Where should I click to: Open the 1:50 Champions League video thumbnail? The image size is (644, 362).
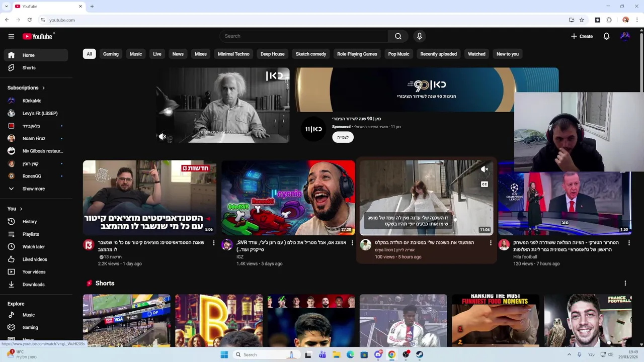(565, 203)
